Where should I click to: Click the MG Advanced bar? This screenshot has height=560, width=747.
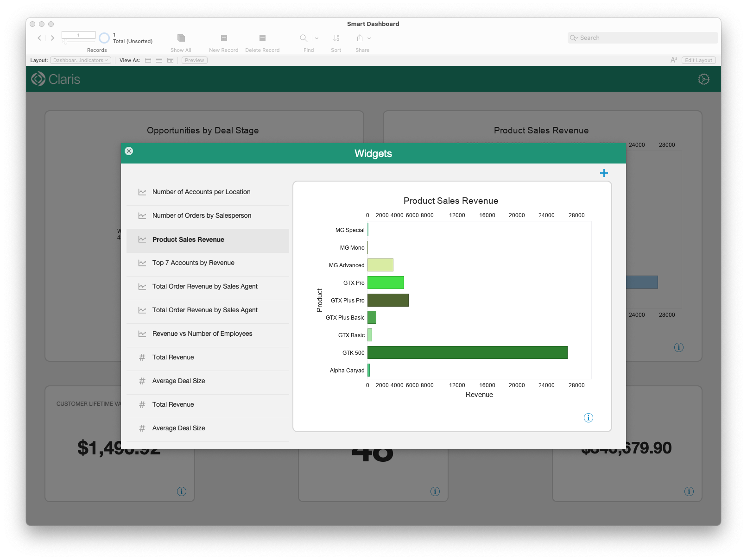tap(380, 265)
